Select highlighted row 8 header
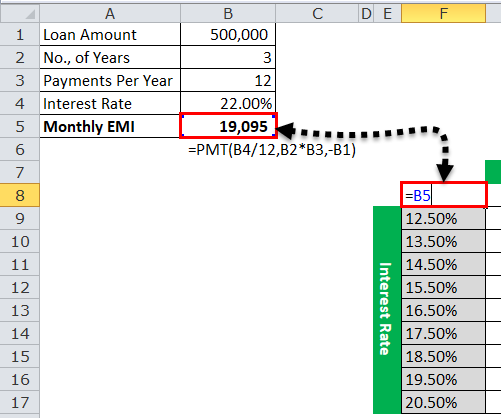 (20, 195)
